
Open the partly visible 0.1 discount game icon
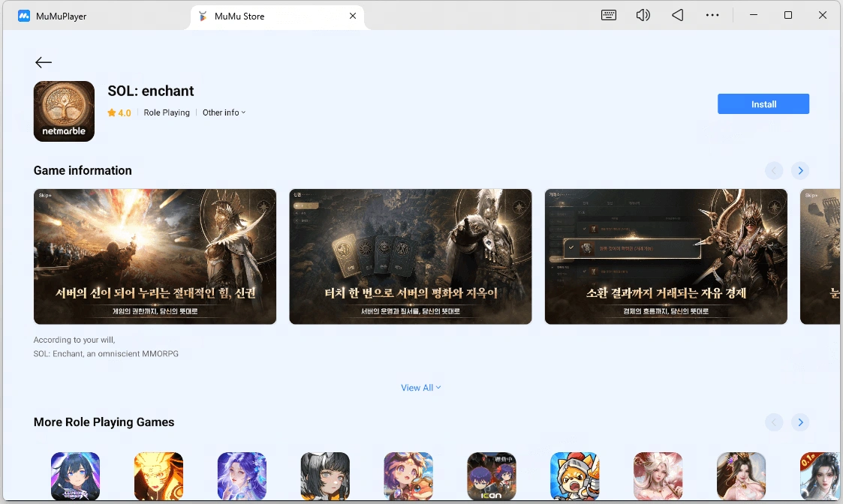[x=820, y=476]
